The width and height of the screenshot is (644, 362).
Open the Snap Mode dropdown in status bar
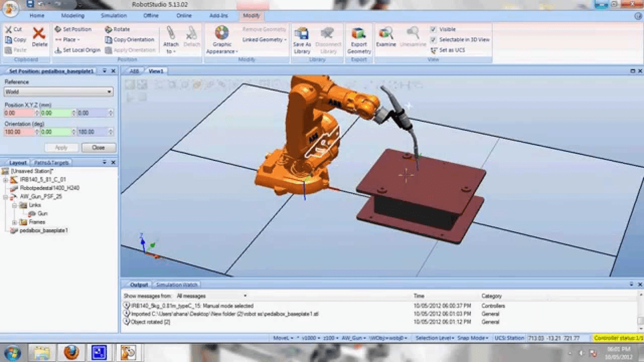tap(473, 338)
